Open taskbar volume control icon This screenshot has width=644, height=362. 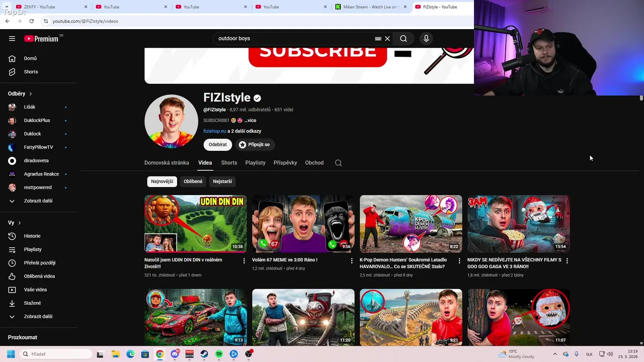610,354
